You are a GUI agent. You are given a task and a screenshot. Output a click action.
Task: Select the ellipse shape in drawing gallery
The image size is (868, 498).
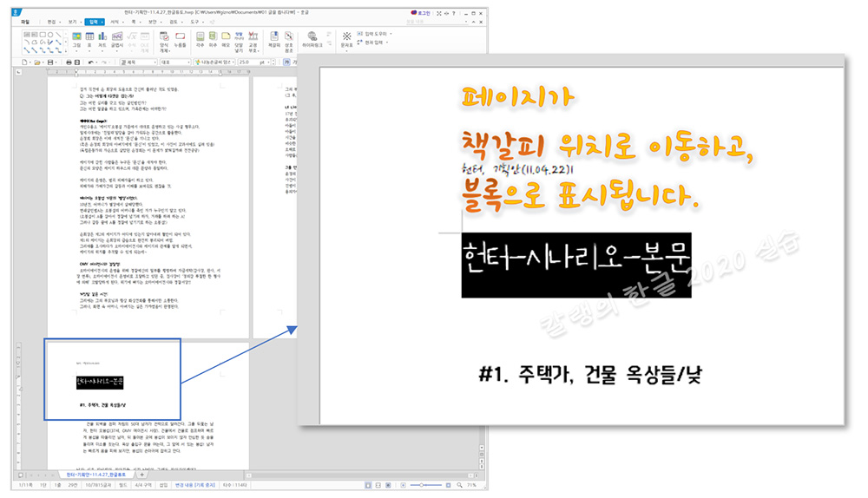coord(50,35)
